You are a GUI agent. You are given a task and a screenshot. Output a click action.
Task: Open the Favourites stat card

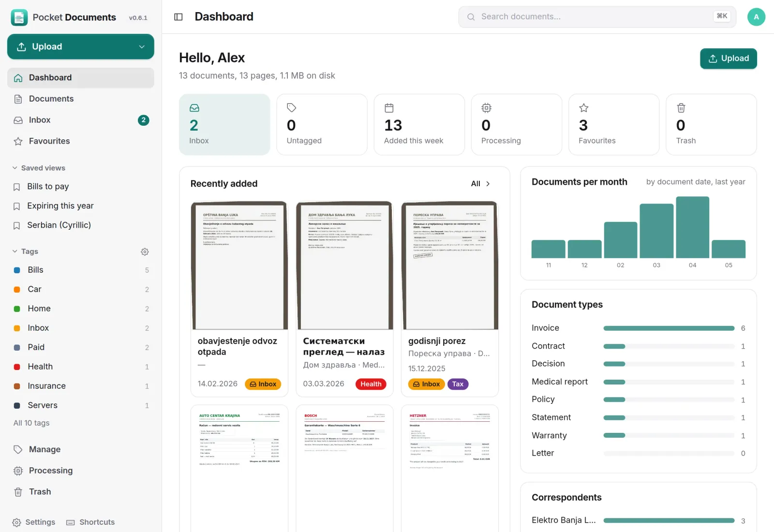(614, 124)
